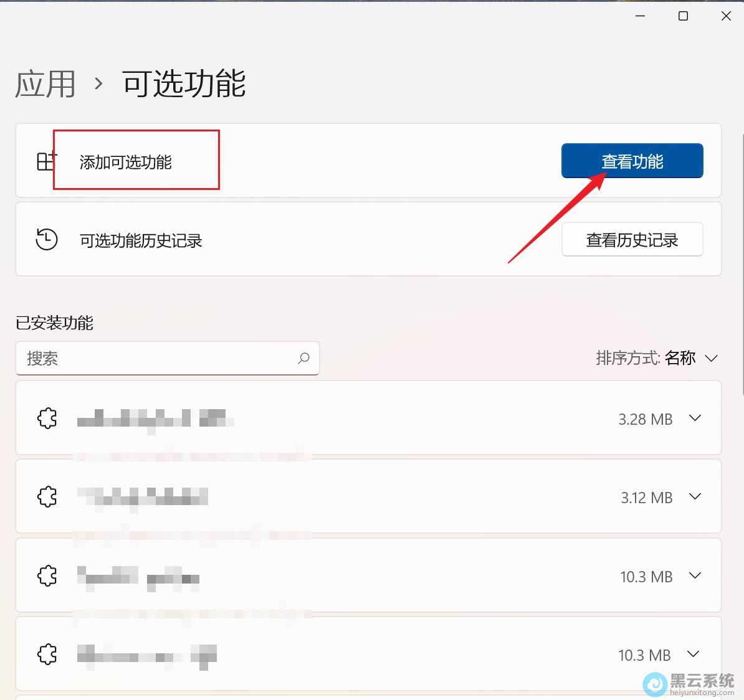
Task: Click the clock icon beside 可选功能历史记录
Action: pyautogui.click(x=45, y=239)
